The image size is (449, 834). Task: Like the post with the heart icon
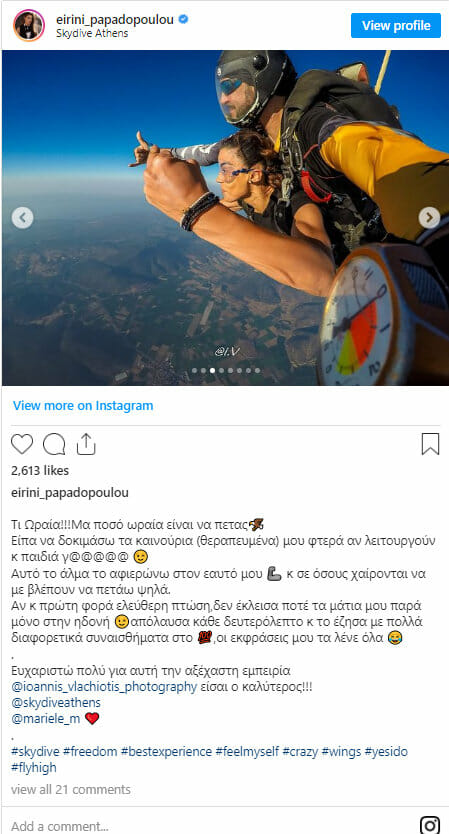(x=22, y=444)
